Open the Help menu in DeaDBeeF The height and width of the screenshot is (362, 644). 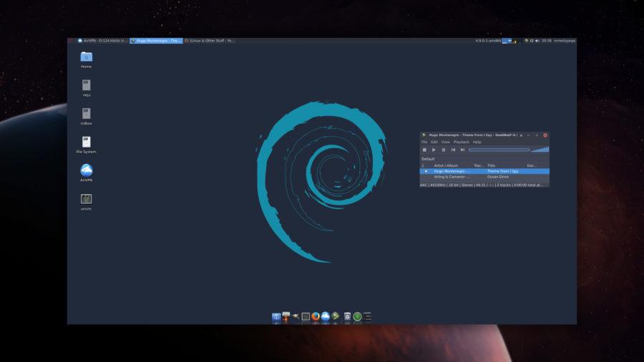pos(477,142)
